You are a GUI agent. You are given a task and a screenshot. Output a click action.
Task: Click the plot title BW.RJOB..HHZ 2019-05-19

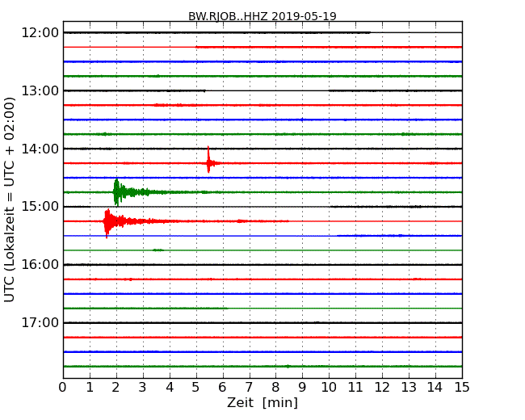(x=262, y=16)
